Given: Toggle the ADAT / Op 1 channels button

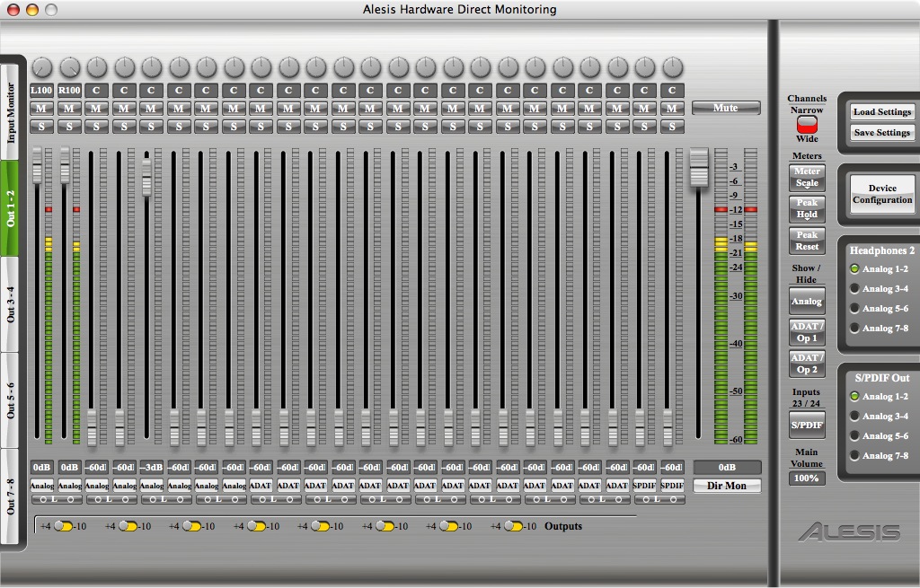Looking at the screenshot, I should coord(807,332).
